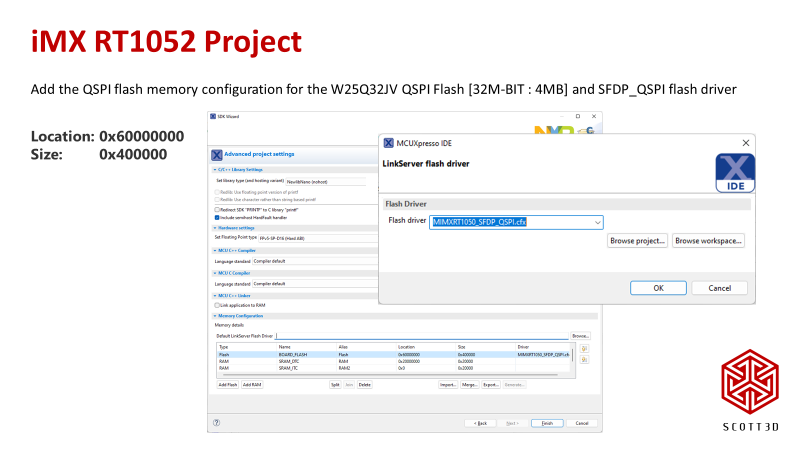Select the SRAM_ITC memory row
Image resolution: width=800 pixels, height=450 pixels.
[x=393, y=368]
